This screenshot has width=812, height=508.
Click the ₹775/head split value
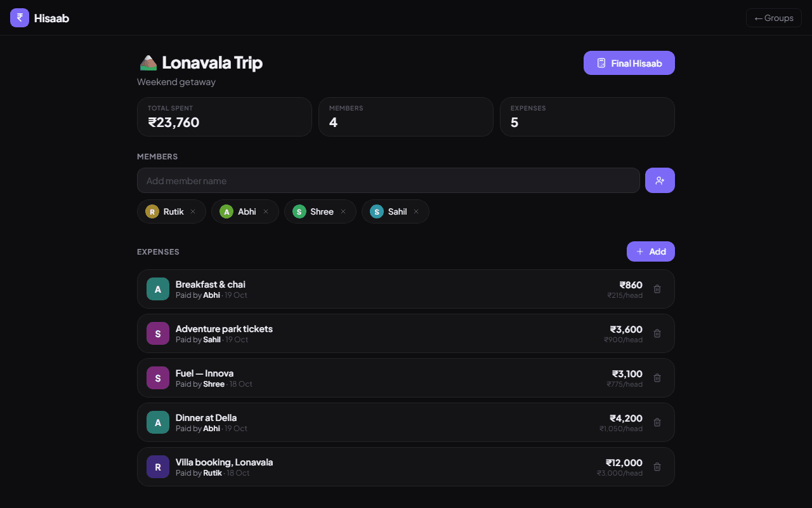pos(625,384)
